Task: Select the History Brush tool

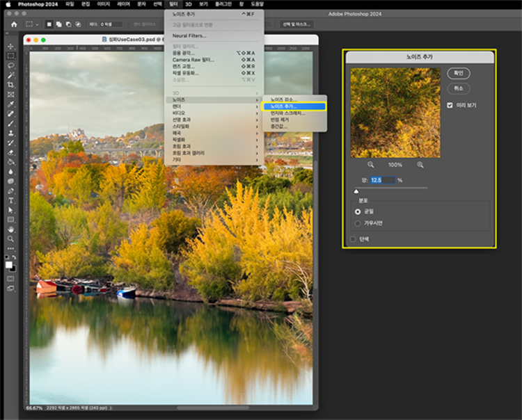Action: (10, 143)
